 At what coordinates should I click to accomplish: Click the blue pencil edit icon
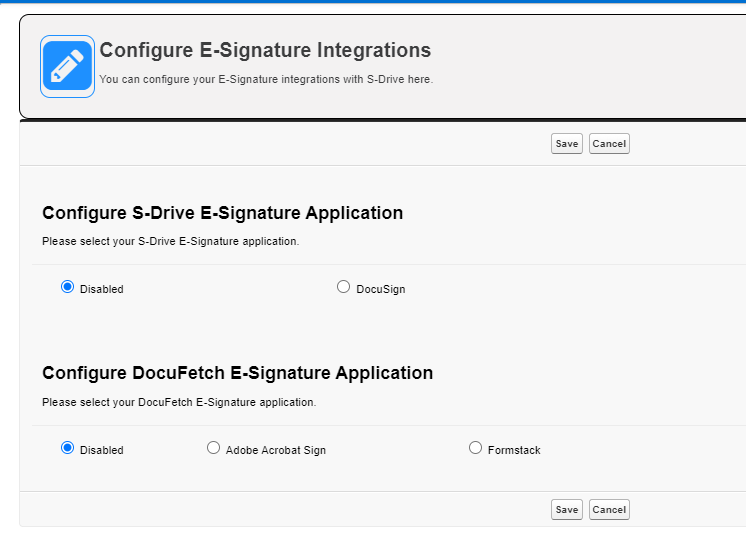point(67,67)
